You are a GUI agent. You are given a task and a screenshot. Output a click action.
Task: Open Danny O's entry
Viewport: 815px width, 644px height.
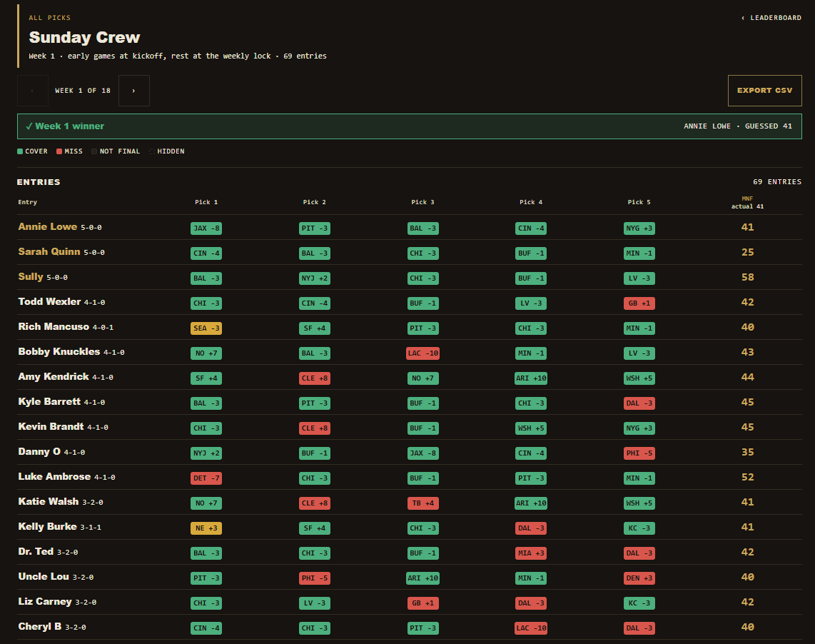click(39, 451)
